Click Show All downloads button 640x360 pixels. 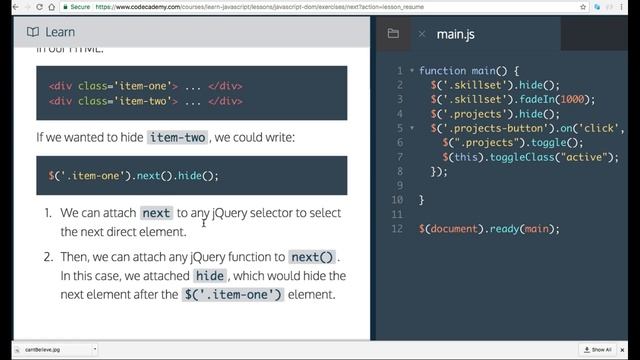[597, 350]
